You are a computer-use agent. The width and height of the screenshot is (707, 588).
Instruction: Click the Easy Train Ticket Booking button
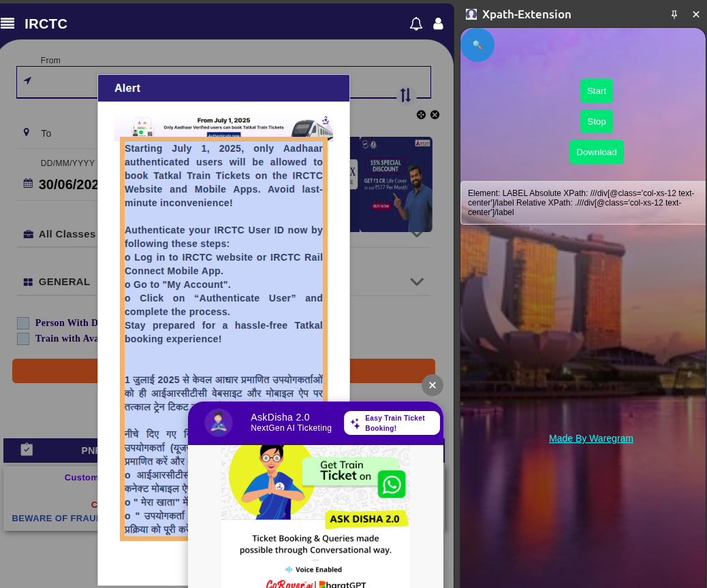tap(392, 422)
